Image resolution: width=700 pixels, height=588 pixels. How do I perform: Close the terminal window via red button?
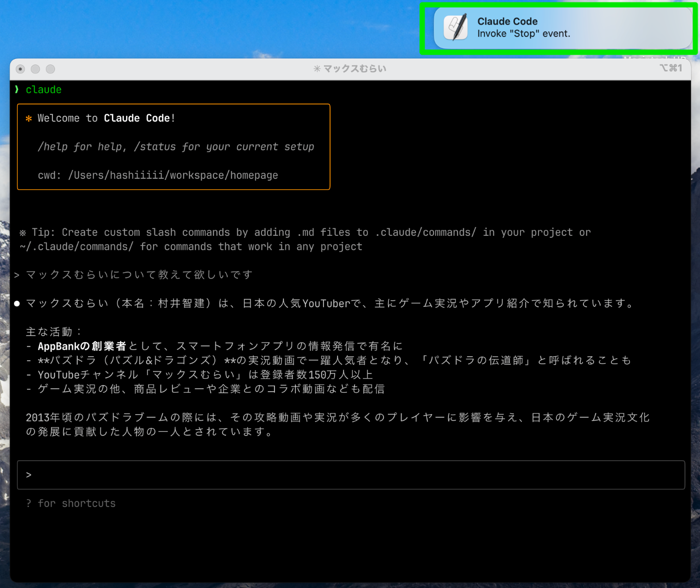click(20, 69)
